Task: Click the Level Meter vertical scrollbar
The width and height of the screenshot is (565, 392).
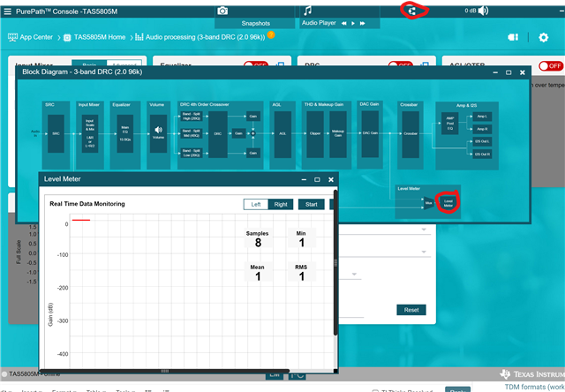Action: pyautogui.click(x=335, y=263)
